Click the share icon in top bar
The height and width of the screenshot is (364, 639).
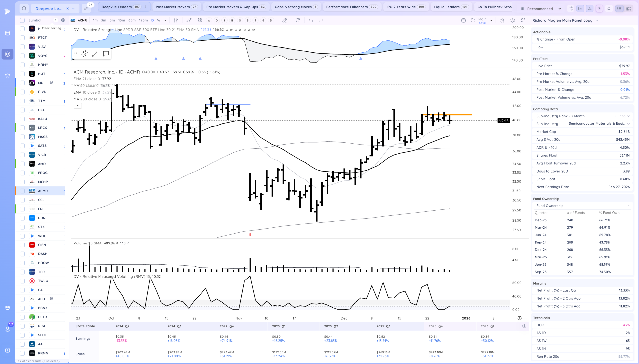[x=570, y=9]
